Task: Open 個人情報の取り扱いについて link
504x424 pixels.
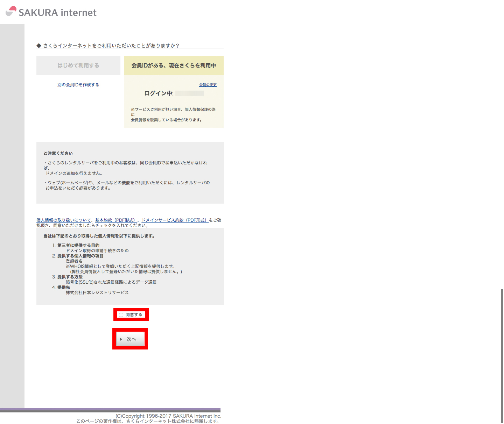Action: 64,220
